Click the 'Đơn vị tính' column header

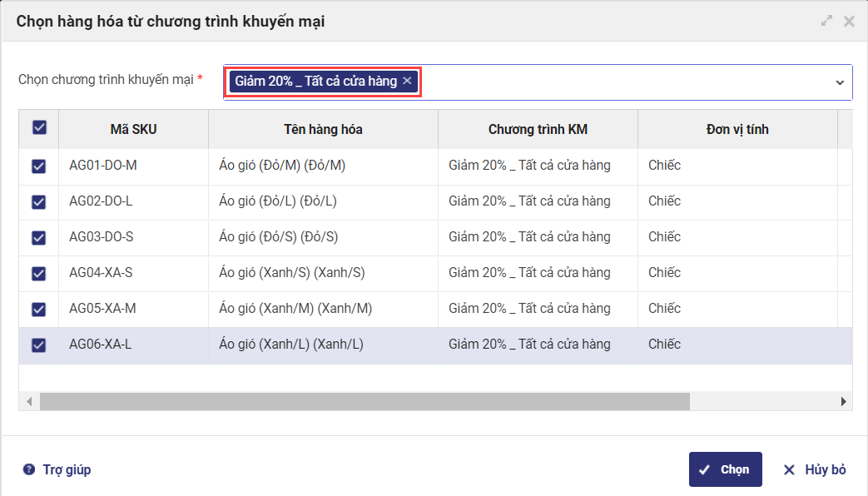click(737, 129)
